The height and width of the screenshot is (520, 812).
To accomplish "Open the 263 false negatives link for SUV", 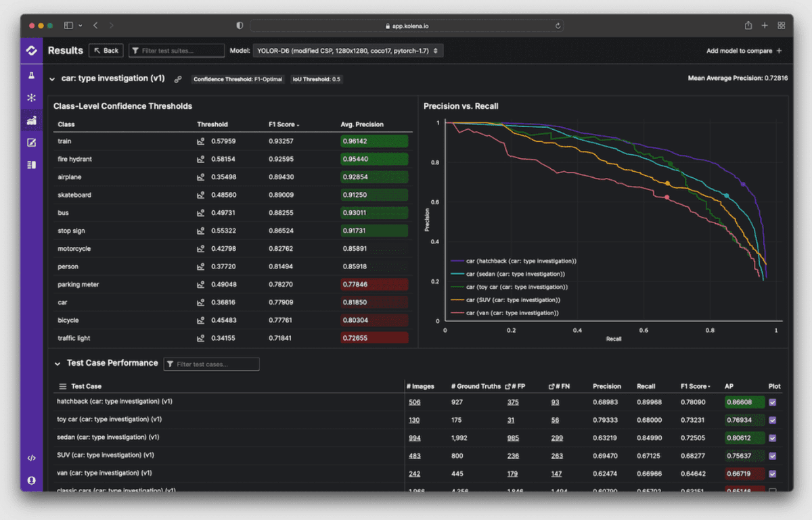I will [556, 456].
